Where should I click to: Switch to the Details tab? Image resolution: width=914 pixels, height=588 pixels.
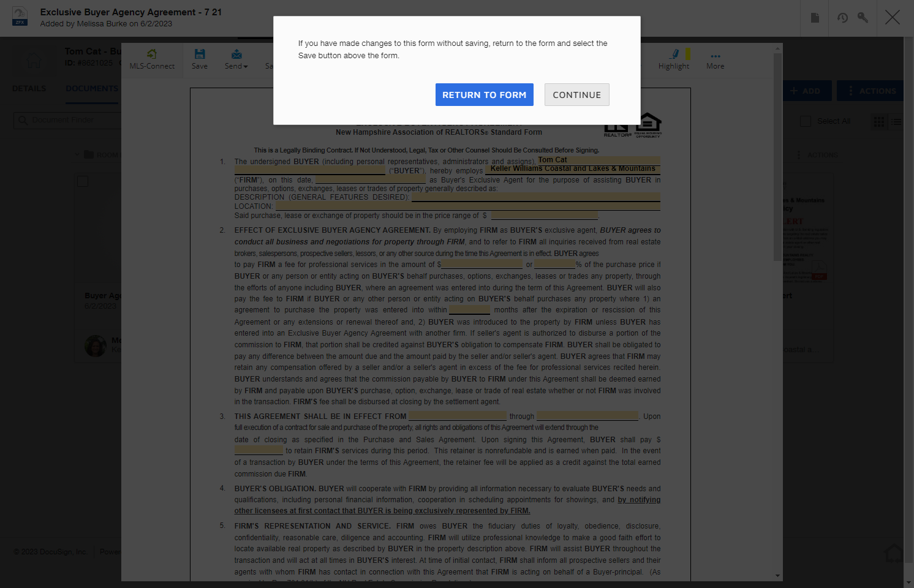tap(29, 89)
